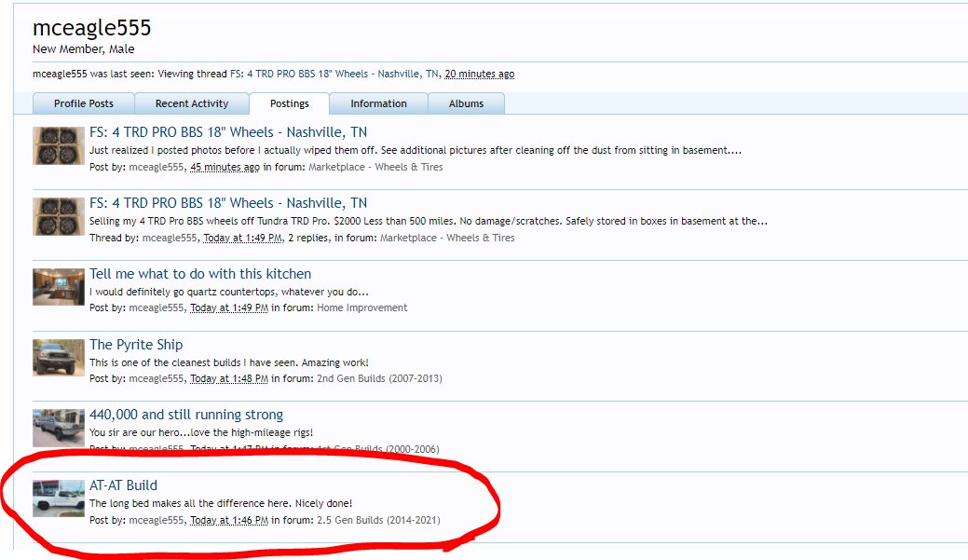Click 'Just realized I posted photos' snippet
Image resolution: width=968 pixels, height=560 pixels.
pos(416,150)
